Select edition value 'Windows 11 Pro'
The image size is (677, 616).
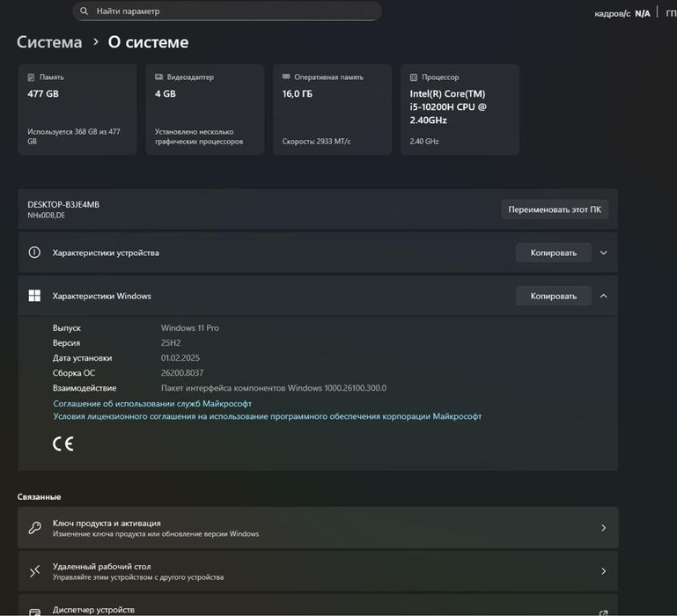[x=190, y=328]
